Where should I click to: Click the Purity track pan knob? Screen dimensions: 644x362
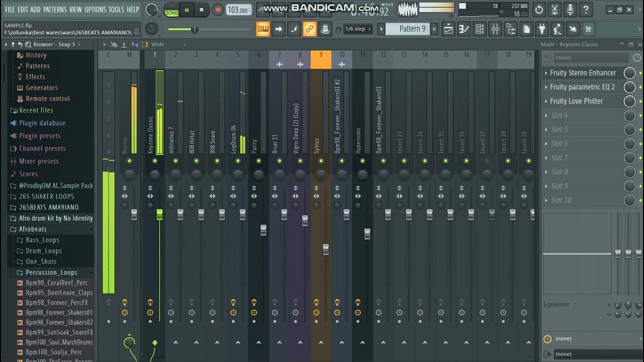(259, 174)
